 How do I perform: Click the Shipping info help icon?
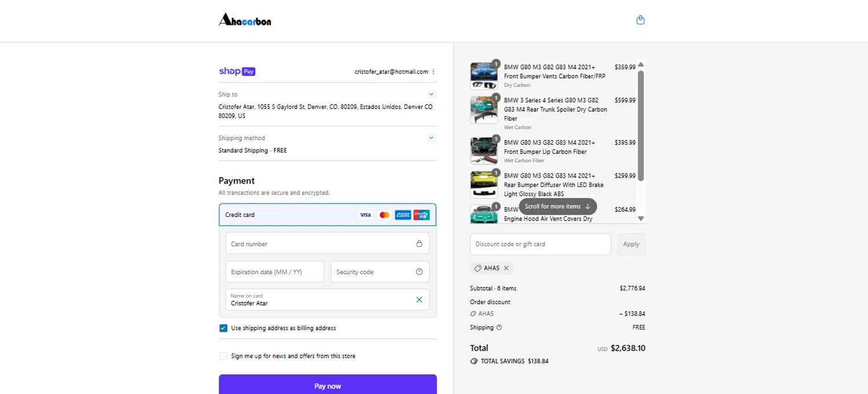(499, 327)
